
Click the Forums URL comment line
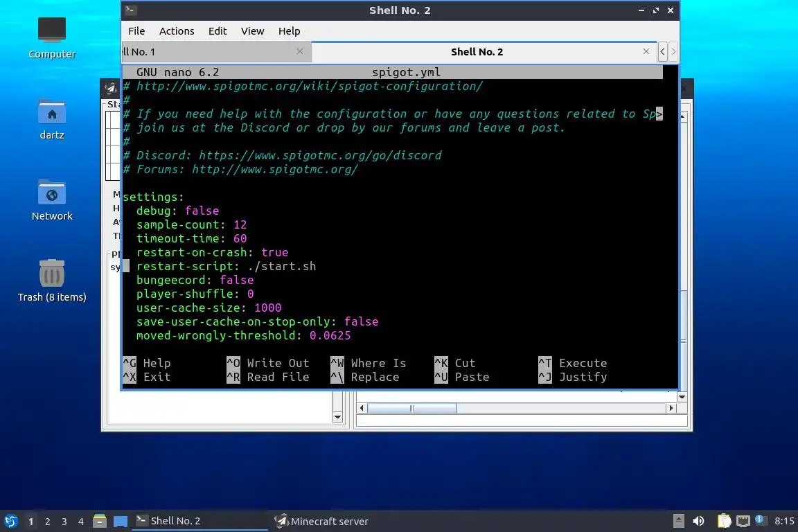[240, 169]
